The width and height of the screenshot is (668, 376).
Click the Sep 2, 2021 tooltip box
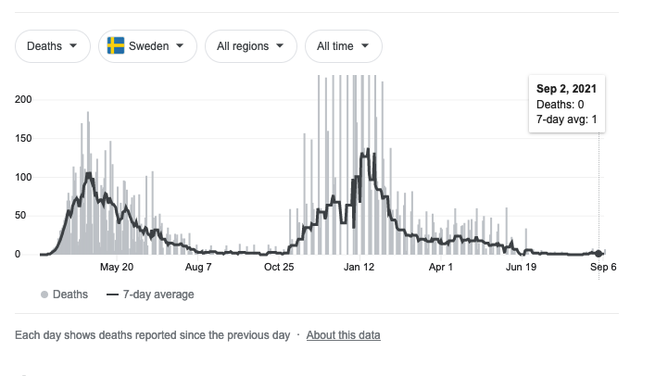[x=567, y=104]
